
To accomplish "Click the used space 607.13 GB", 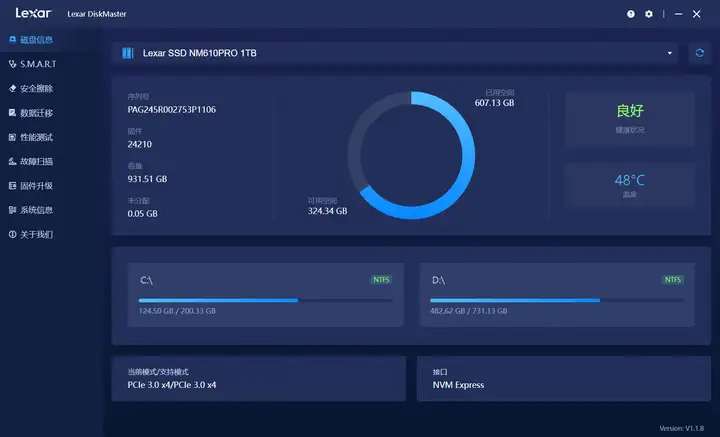I will (495, 103).
